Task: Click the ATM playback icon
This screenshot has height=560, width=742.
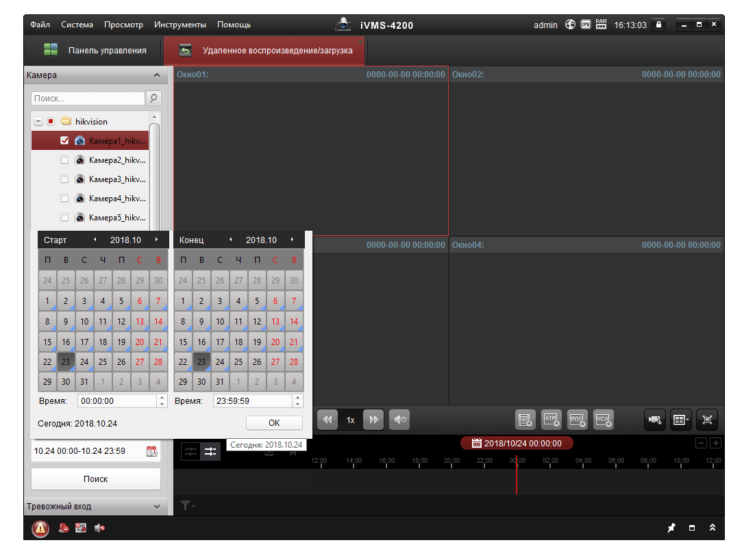Action: [x=551, y=420]
